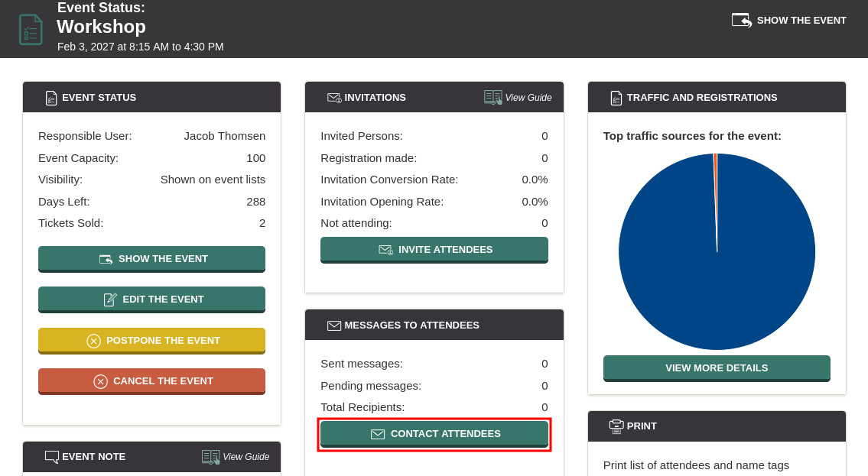Click the Invite Attendees button
The height and width of the screenshot is (476, 868).
click(434, 250)
